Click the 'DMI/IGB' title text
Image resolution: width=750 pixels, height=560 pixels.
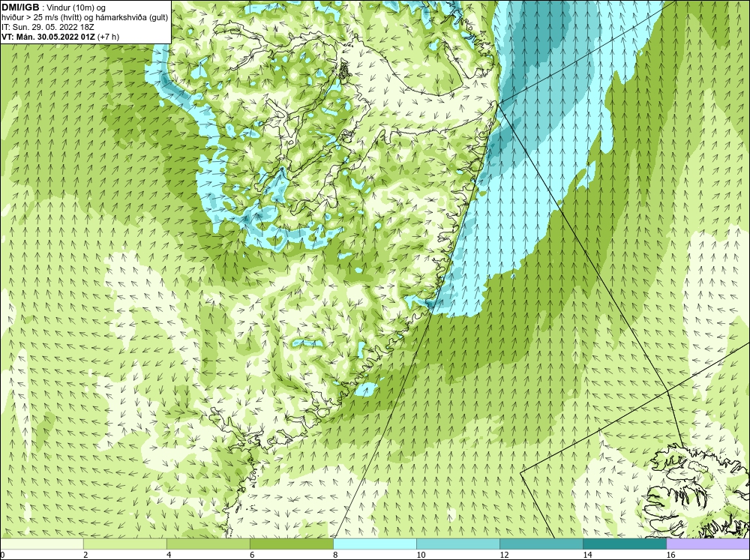pyautogui.click(x=20, y=7)
